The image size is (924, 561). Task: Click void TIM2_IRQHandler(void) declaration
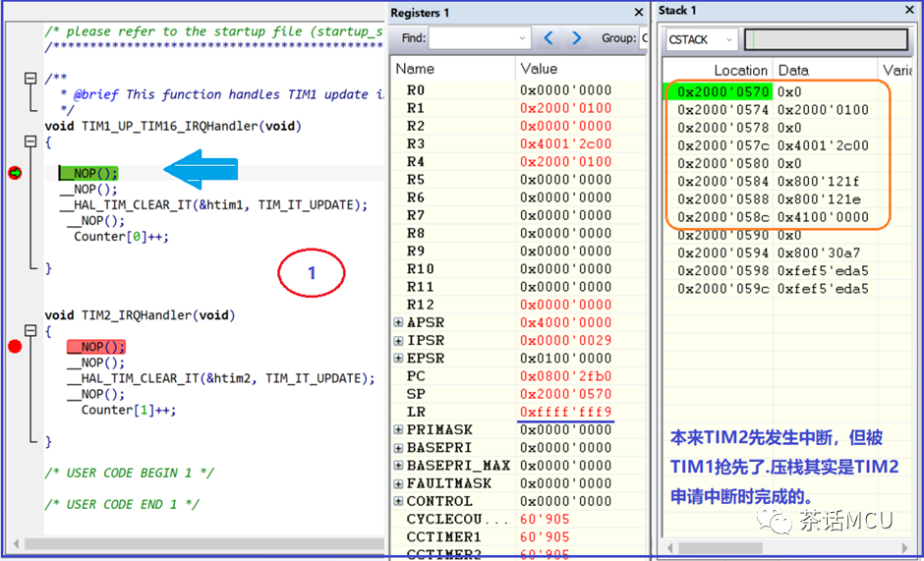pyautogui.click(x=140, y=315)
